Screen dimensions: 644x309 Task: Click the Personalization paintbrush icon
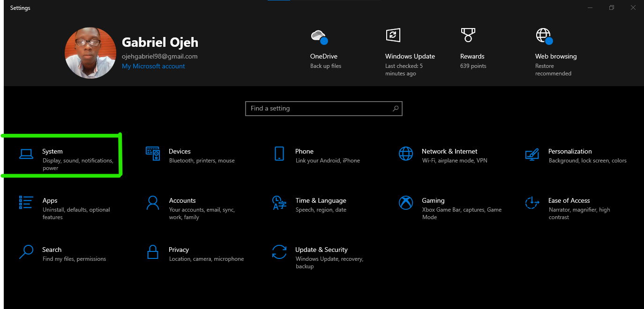[532, 154]
